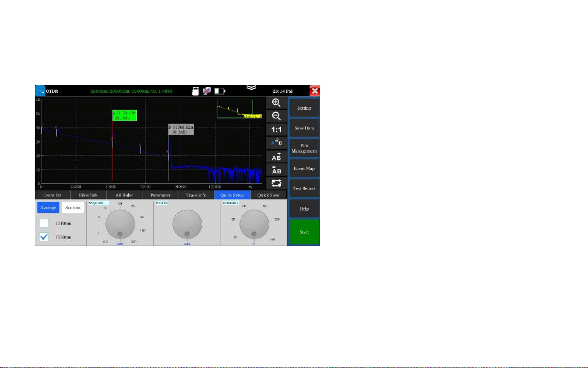Click the OTDR app icon in title bar
Image resolution: width=588 pixels, height=368 pixels.
tap(40, 91)
